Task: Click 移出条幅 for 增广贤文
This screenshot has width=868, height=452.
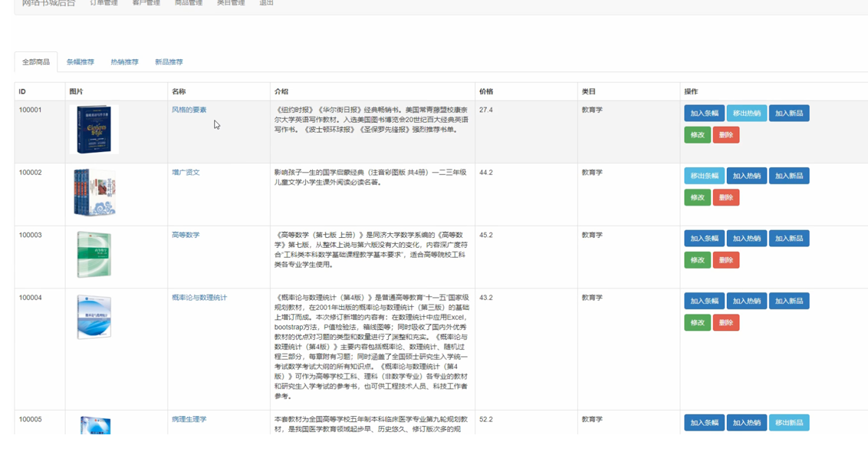Action: tap(704, 175)
